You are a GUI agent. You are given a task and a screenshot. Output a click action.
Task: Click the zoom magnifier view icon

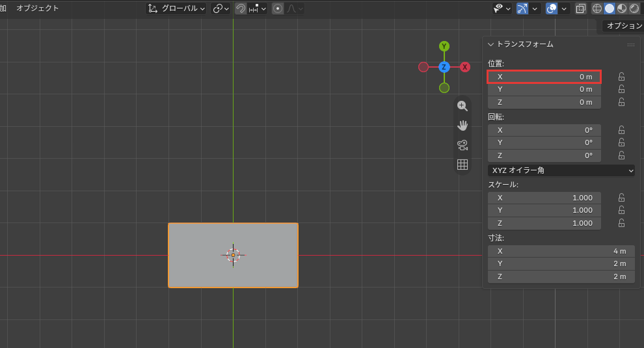click(x=463, y=106)
